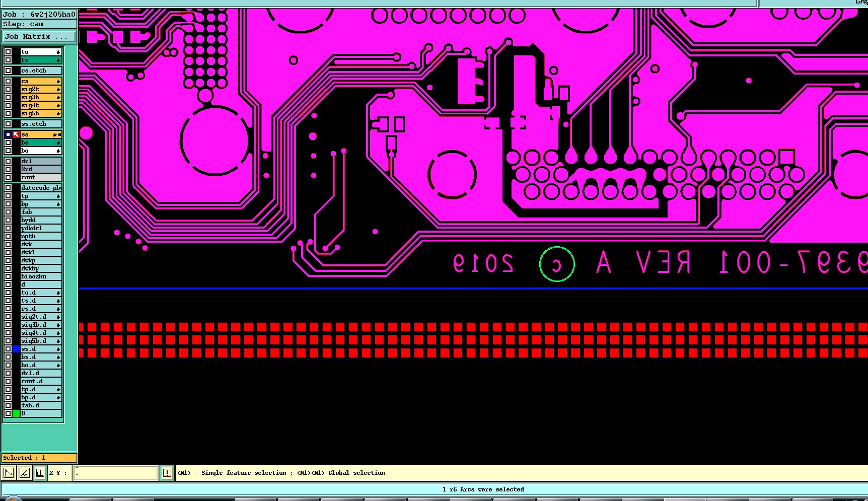Toggle display checkbox for the drl layer
The height and width of the screenshot is (501, 868).
click(x=8, y=161)
